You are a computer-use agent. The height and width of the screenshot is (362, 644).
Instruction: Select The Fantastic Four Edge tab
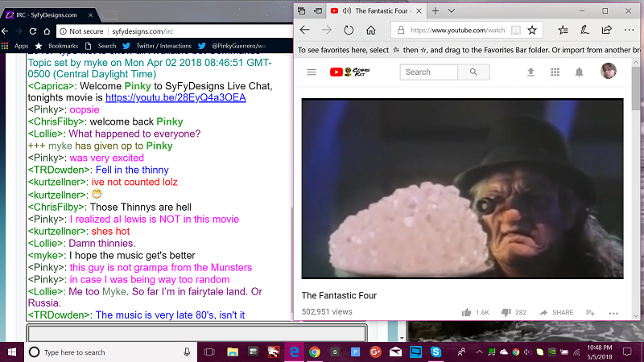[x=376, y=11]
